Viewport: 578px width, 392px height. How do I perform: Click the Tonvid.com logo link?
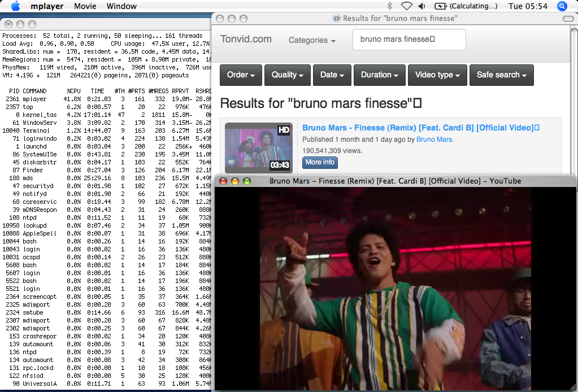(246, 39)
